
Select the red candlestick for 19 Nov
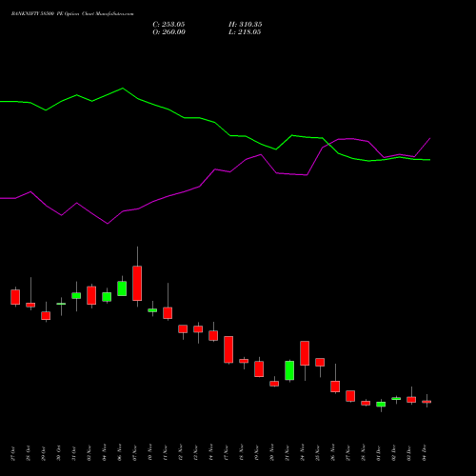[x=259, y=368]
